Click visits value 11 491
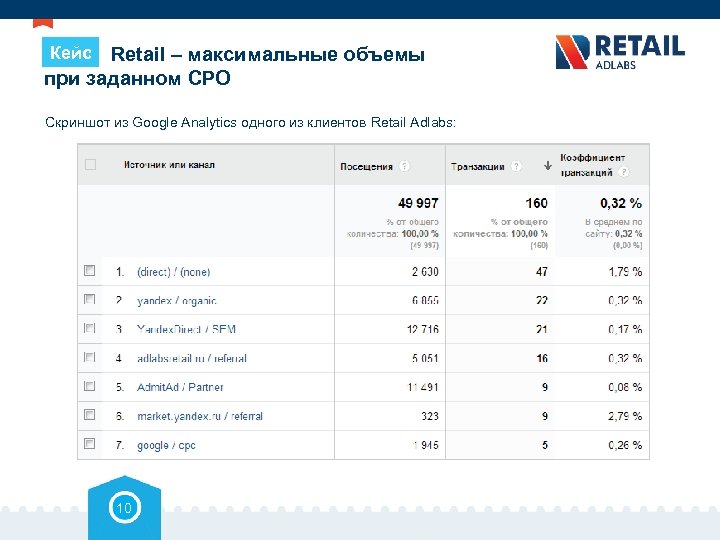The height and width of the screenshot is (540, 720). (x=423, y=387)
